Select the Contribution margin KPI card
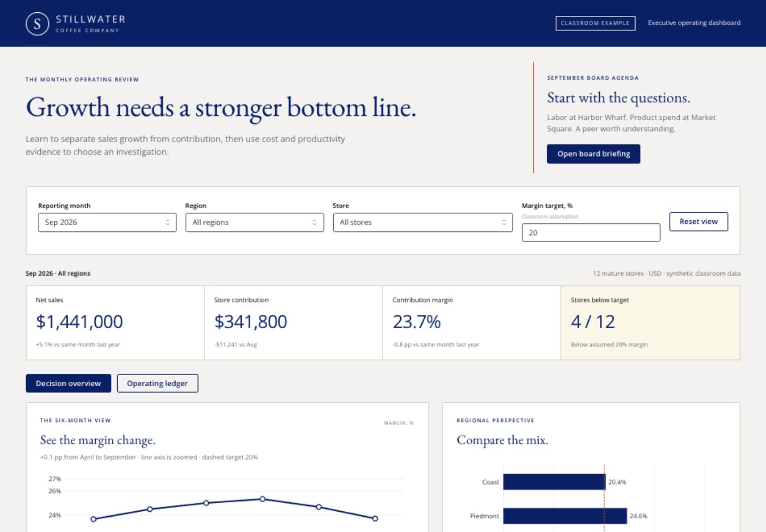Screen dimensions: 766x532 coord(472,323)
